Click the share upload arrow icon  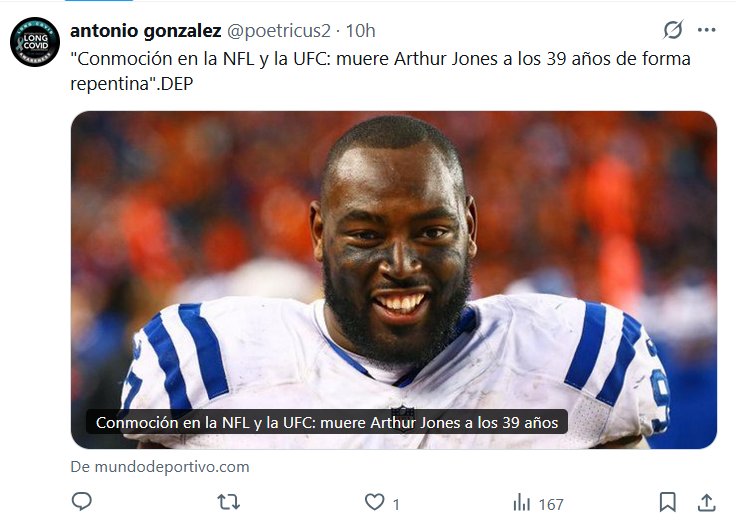(x=706, y=502)
